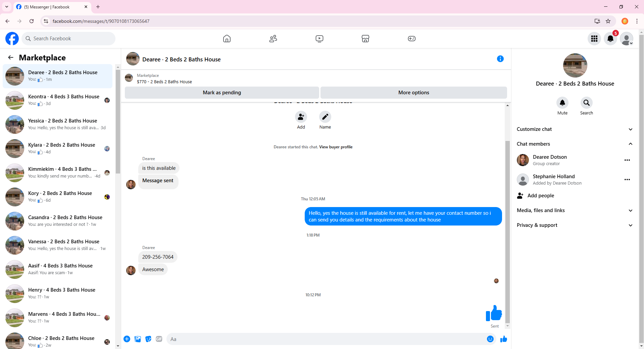The height and width of the screenshot is (349, 644).
Task: Open Vanessa 2 Beds 2 Baths House chat
Action: (x=58, y=245)
